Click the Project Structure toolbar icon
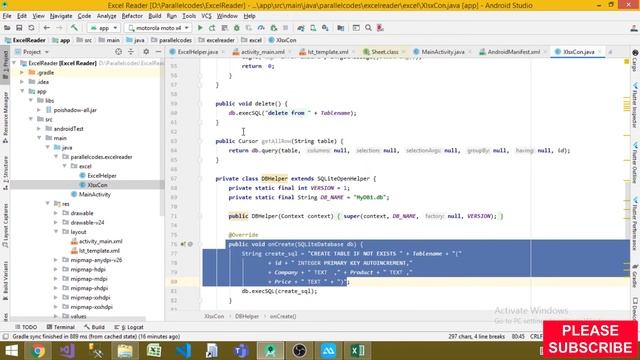640x360 pixels. pos(340,28)
